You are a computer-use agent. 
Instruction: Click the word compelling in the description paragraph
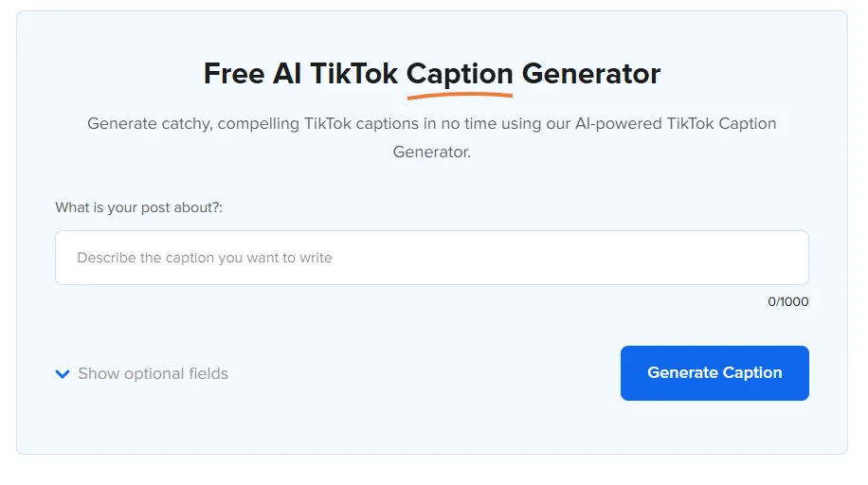(x=259, y=123)
